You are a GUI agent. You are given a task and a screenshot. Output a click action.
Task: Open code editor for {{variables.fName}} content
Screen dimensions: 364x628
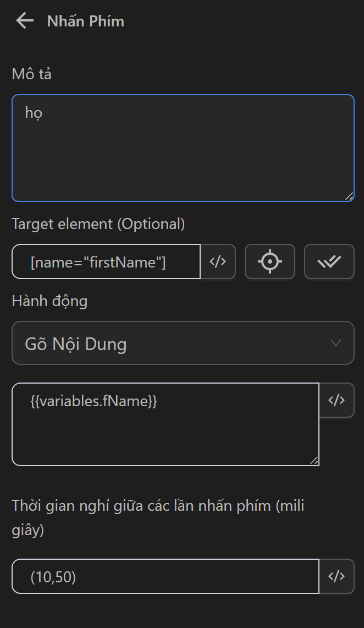[x=336, y=400]
